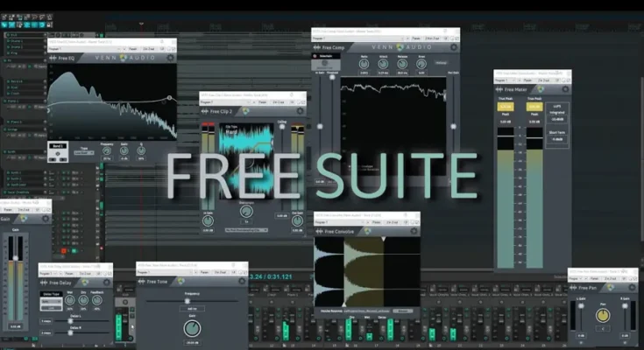Click 2 in 2 out button in Free Clip 2
This screenshot has width=644, height=350.
278,102
